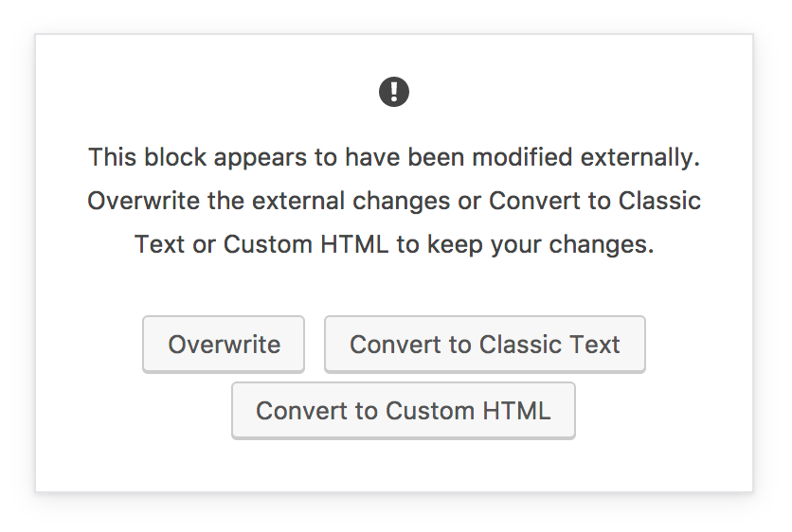
Task: Click the 'modified externally' message line
Action: [394, 157]
